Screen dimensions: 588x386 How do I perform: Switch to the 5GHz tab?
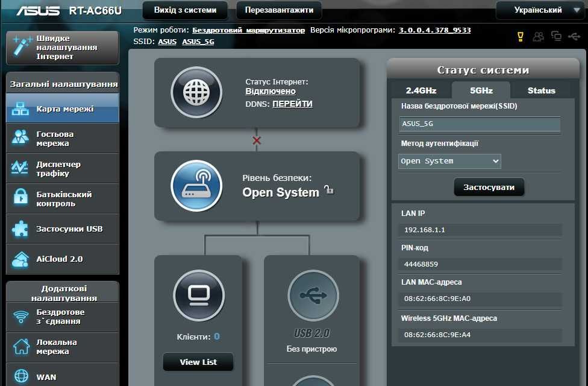481,90
